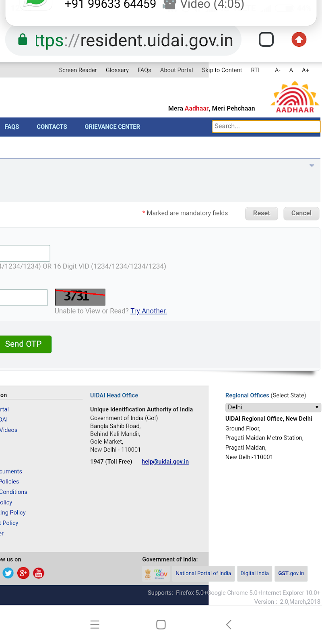Click the Aadhaar logo

[x=295, y=97]
